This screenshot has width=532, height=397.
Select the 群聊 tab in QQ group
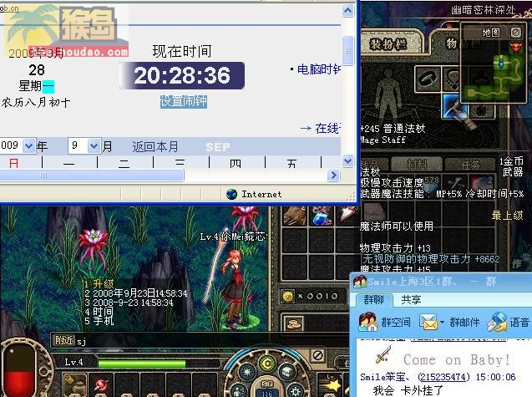tap(374, 299)
